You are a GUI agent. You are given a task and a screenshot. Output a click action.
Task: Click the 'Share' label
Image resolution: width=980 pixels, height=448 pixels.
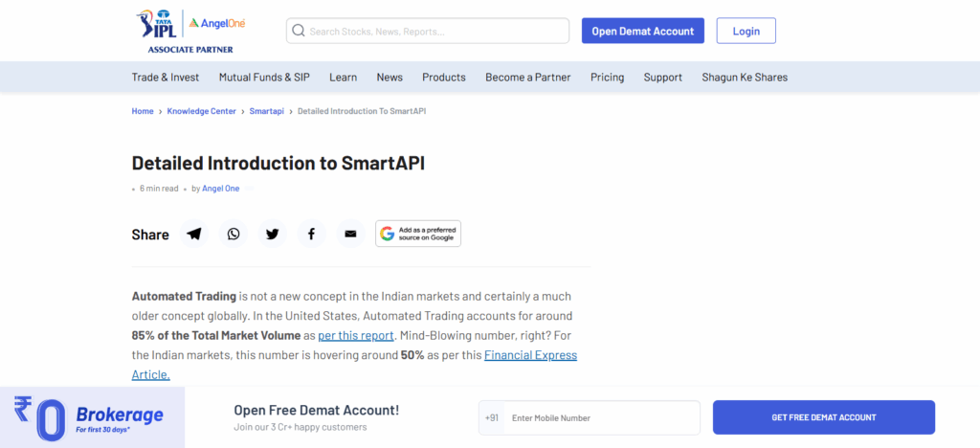150,235
